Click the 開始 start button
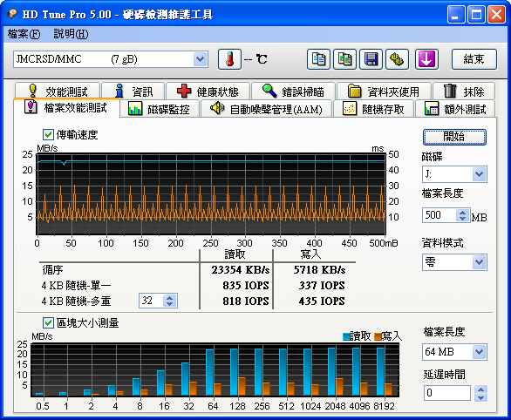Viewport: 511px width, 420px height. [x=454, y=137]
